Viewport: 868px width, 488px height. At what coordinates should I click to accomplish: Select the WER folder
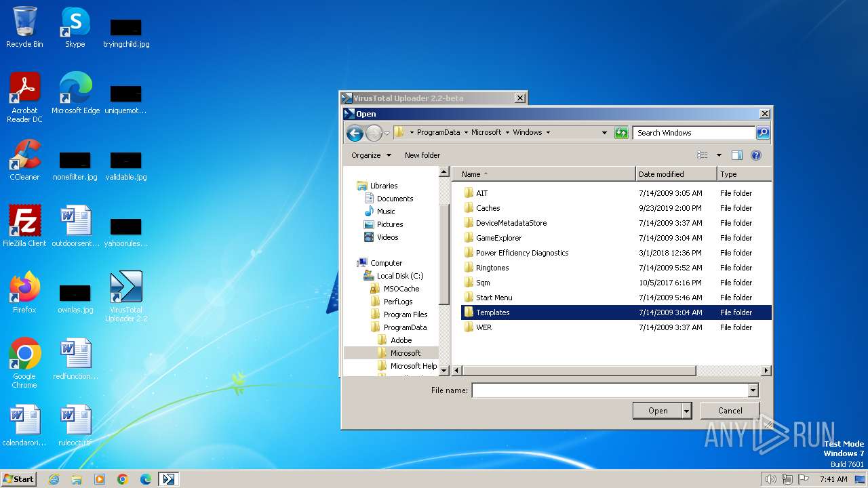point(616,327)
